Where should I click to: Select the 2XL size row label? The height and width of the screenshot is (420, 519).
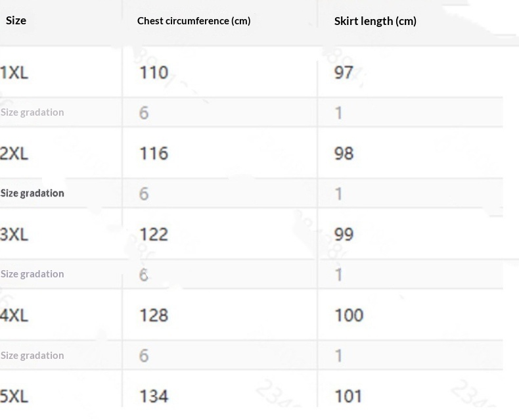pos(14,154)
